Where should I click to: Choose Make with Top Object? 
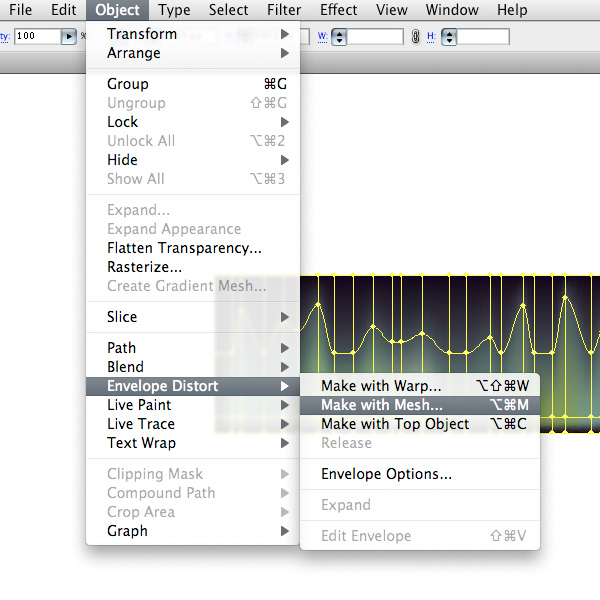(420, 424)
